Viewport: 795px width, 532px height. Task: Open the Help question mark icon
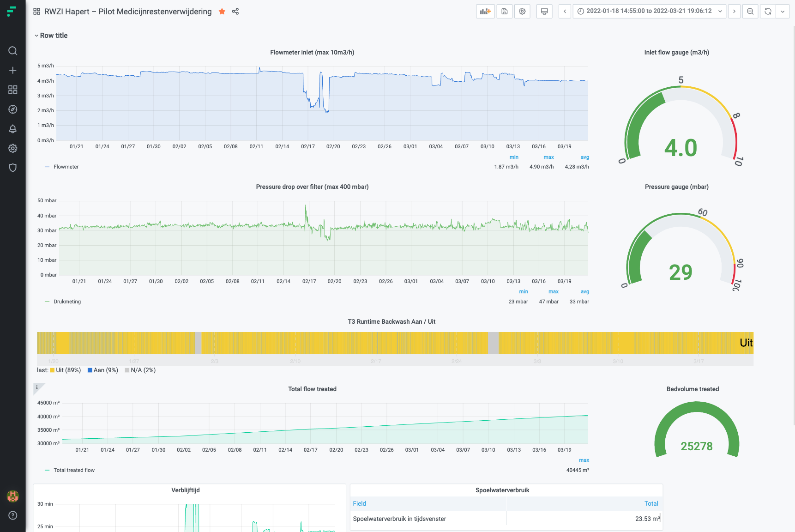[x=13, y=515]
